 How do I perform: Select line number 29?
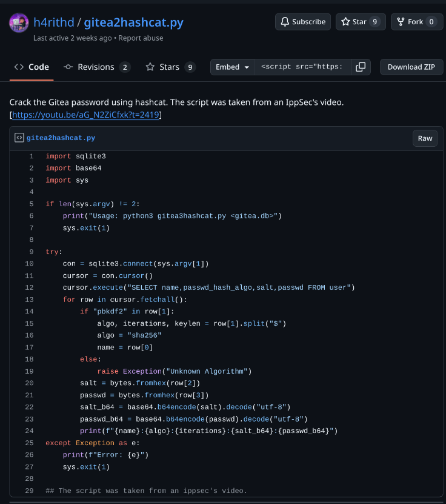tap(29, 491)
